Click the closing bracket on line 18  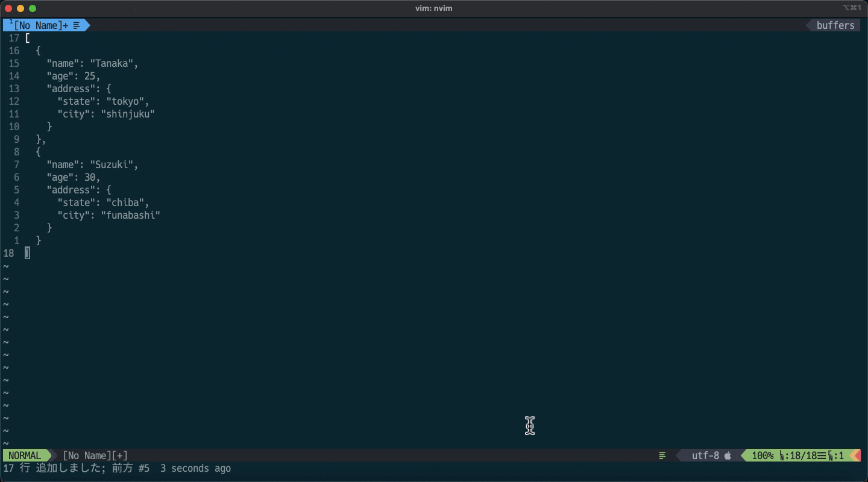27,252
